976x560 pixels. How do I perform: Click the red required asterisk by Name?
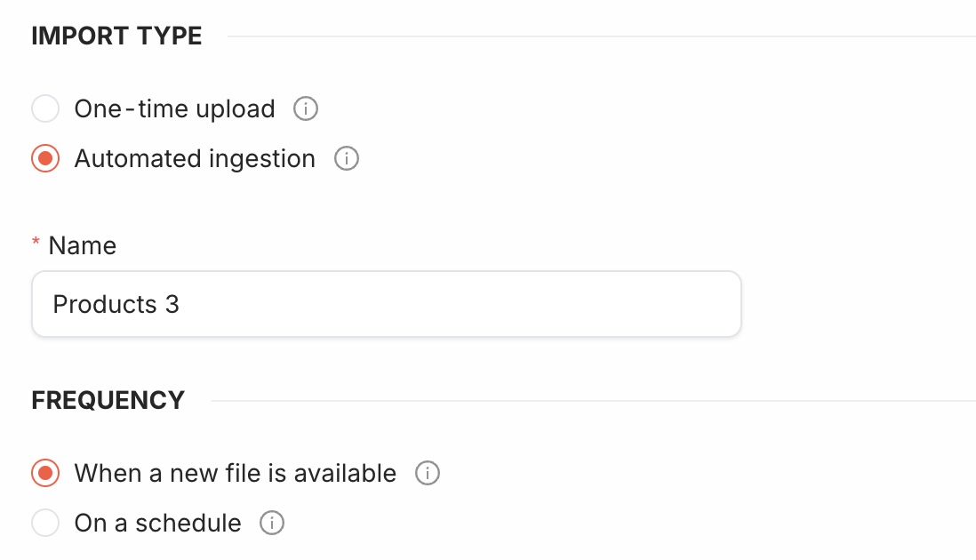click(x=36, y=244)
